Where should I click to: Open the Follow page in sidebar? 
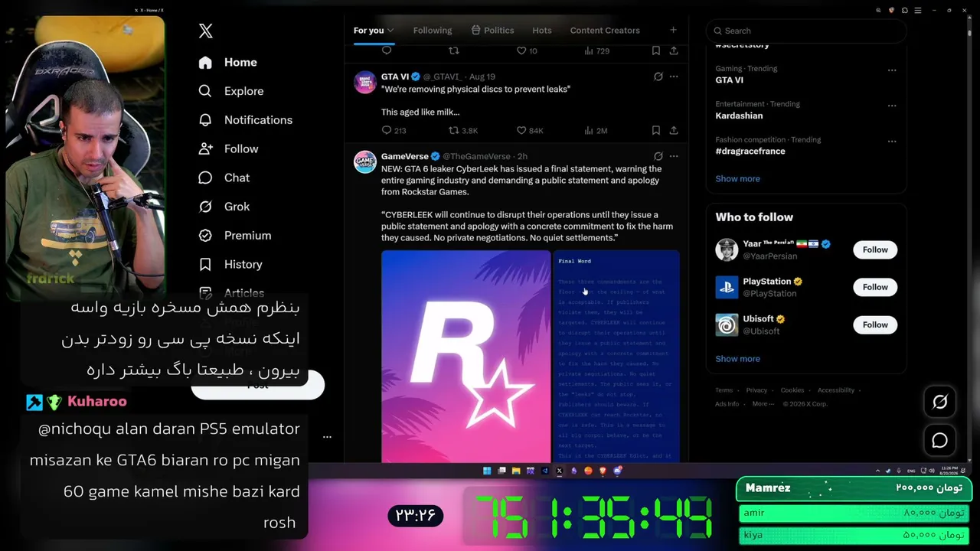[228, 149]
